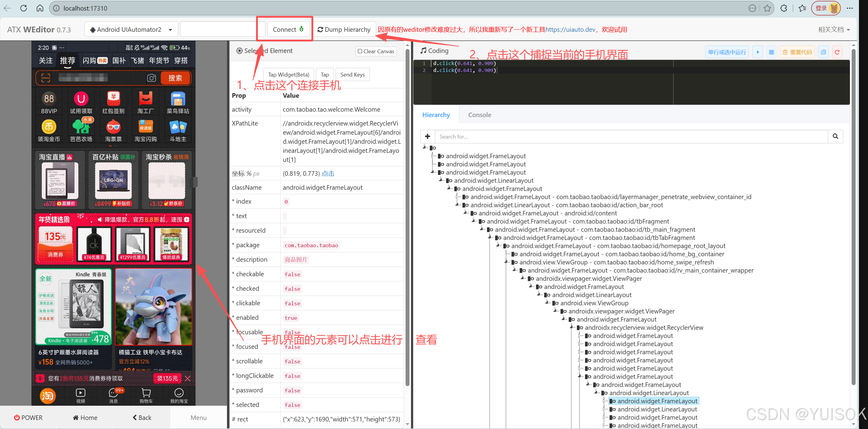Screen dimensions: 868x429
Task: Switch to the Console tab
Action: tap(479, 115)
